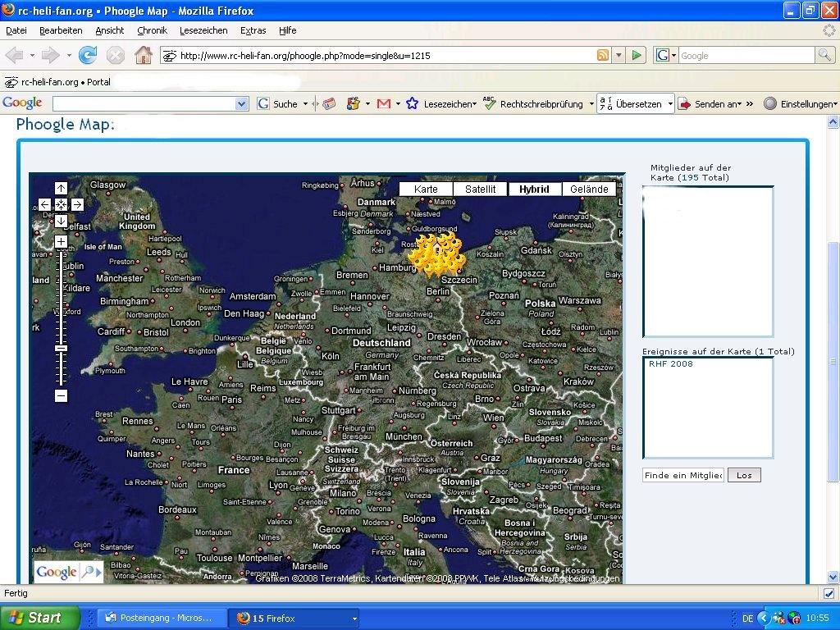Image resolution: width=840 pixels, height=630 pixels.
Task: Click the Stop loading icon
Action: 115,55
